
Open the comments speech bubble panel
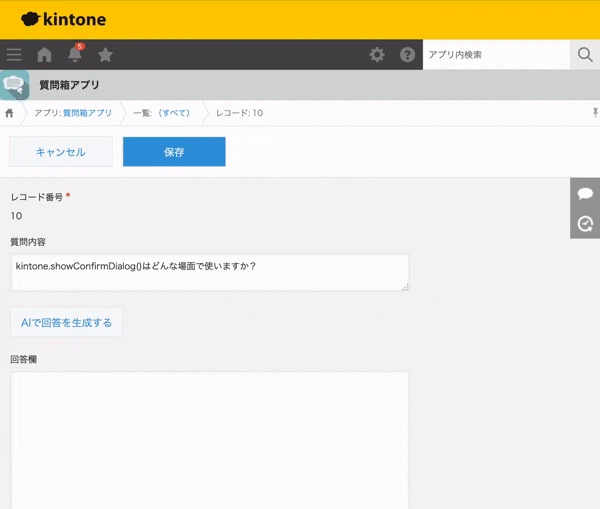pos(585,193)
